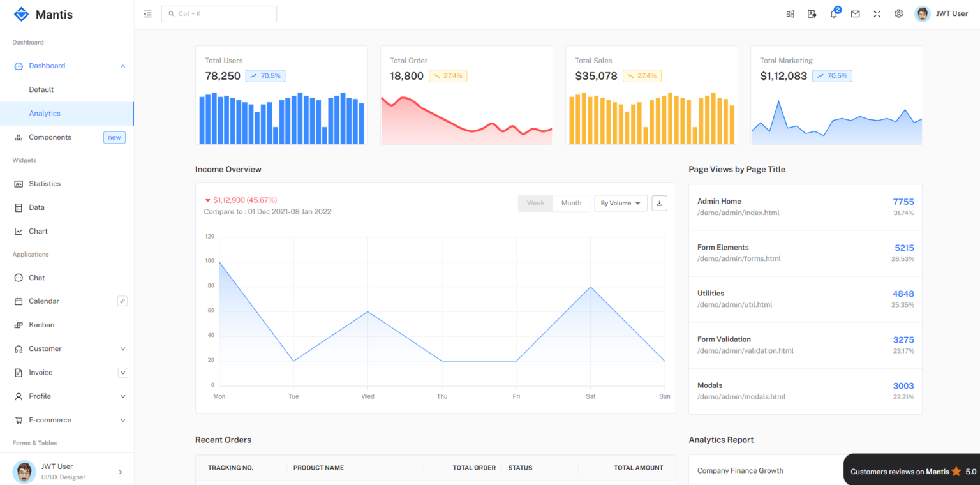Collapse sidebar using the menu fold icon
Viewport: 980px width, 485px height.
click(148, 14)
